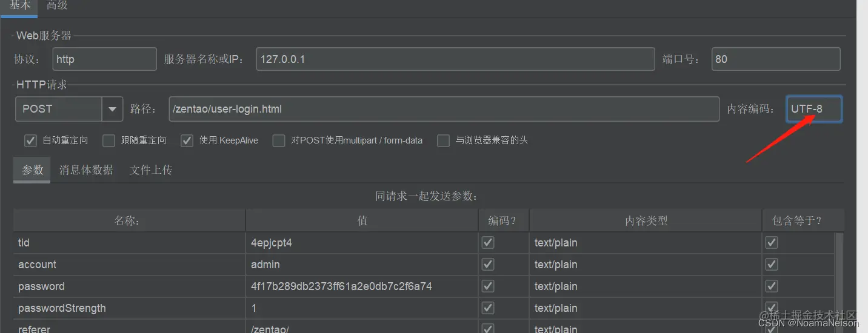
Task: Click the 内容编码 field showing UTF-8
Action: [x=814, y=109]
